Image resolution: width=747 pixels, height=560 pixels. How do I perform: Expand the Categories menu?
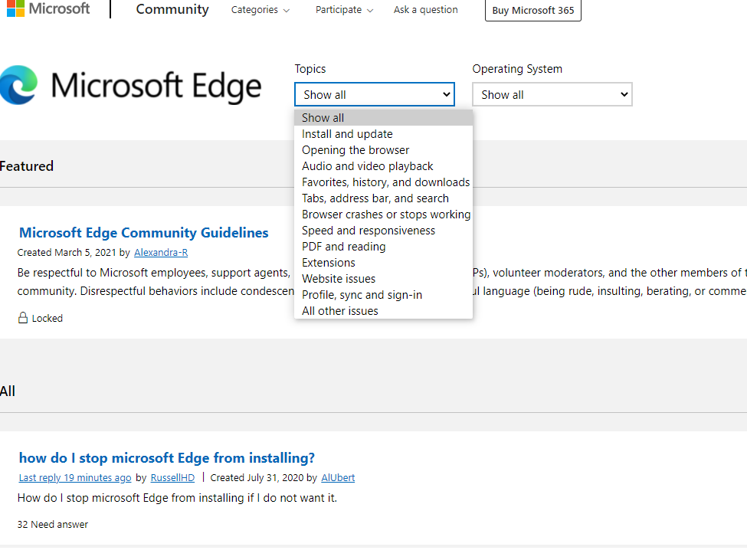(260, 9)
